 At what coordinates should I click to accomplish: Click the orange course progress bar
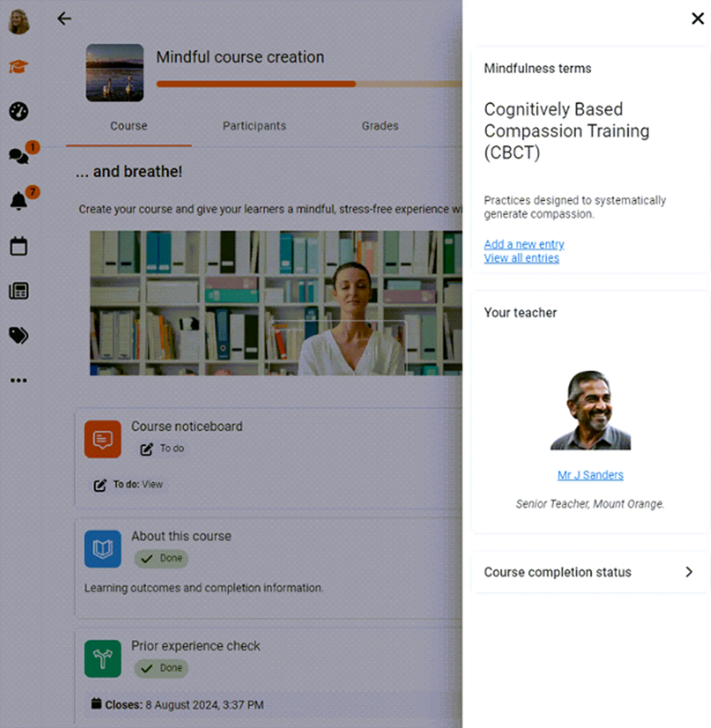pos(256,84)
